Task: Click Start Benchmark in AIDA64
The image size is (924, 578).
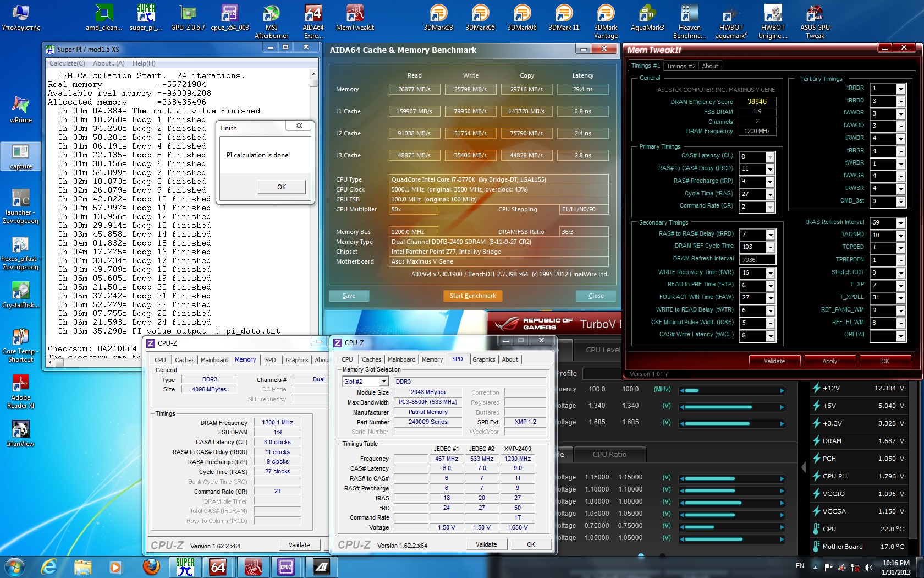Action: (472, 296)
